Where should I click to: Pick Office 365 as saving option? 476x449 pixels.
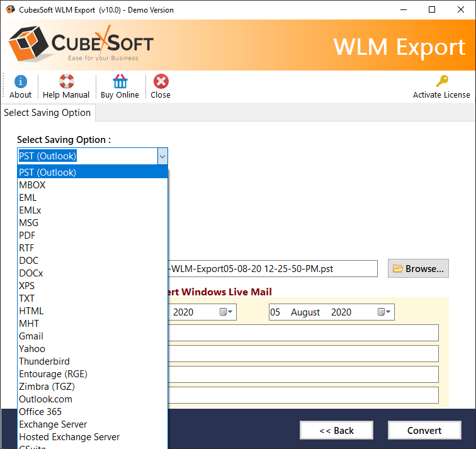40,412
